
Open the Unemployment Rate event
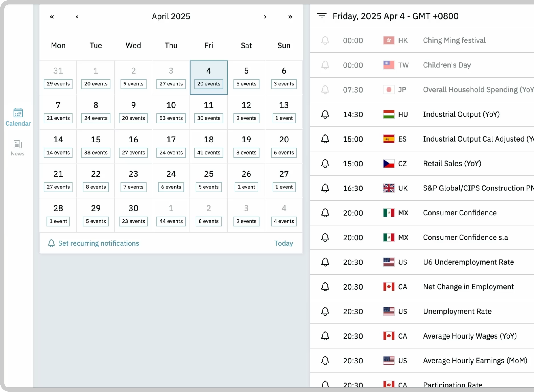457,311
